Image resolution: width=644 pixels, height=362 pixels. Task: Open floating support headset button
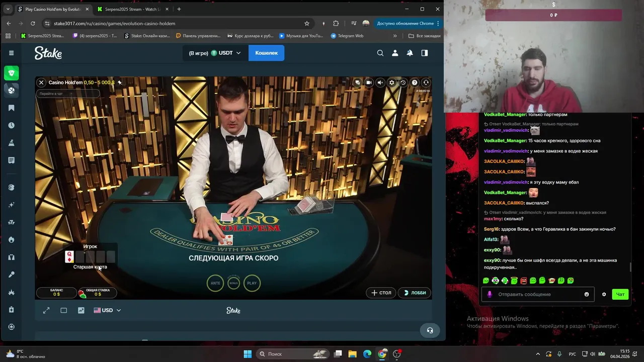430,330
